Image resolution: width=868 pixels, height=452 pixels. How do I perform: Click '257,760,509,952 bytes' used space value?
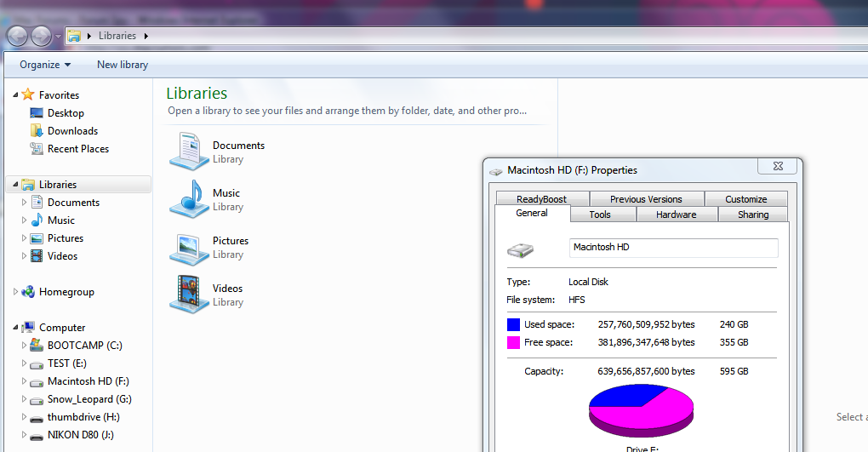pyautogui.click(x=646, y=324)
